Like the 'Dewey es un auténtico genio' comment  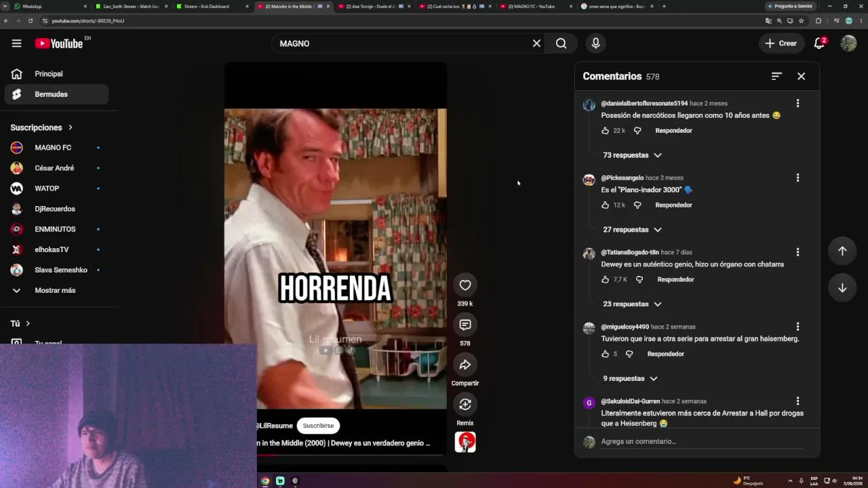click(x=605, y=279)
